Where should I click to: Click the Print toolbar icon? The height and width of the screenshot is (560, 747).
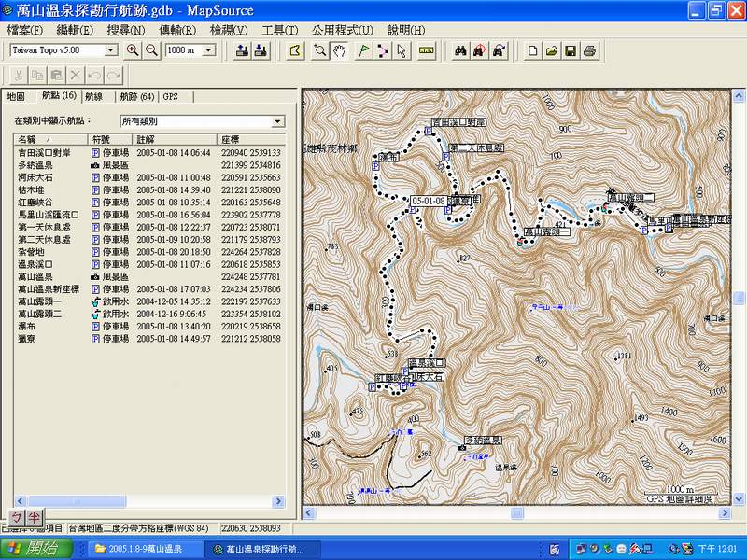tap(589, 50)
